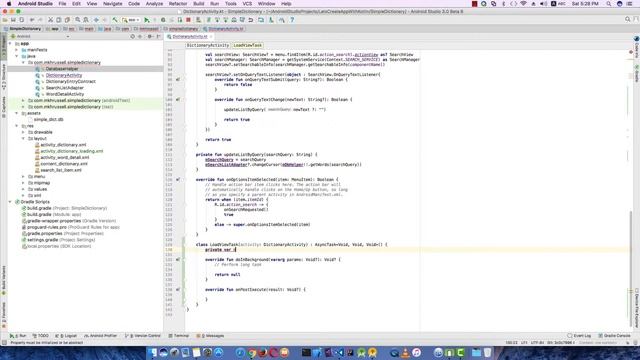Click the Paste icon in the toolbar

click(67, 20)
